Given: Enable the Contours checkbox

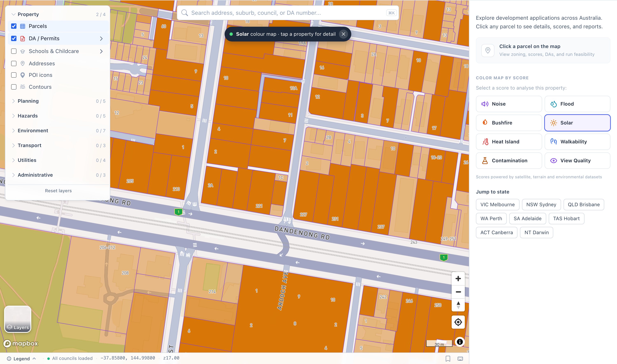Looking at the screenshot, I should (x=14, y=87).
